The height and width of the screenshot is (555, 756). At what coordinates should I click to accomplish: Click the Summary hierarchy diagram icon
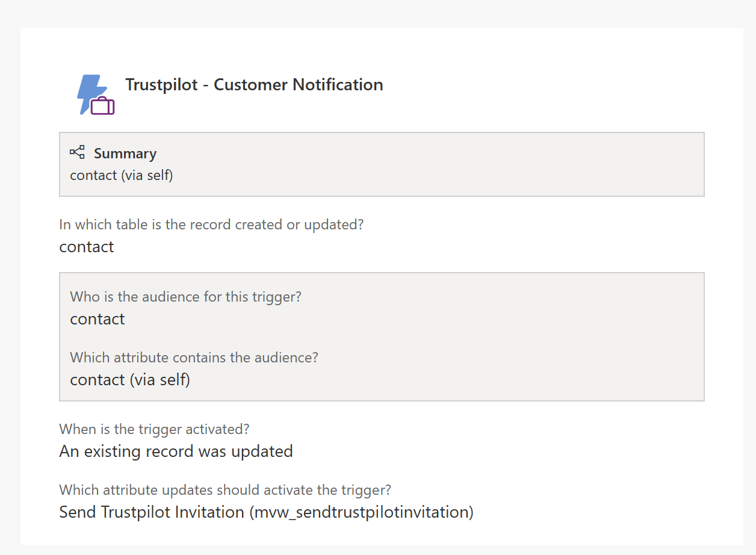(77, 152)
